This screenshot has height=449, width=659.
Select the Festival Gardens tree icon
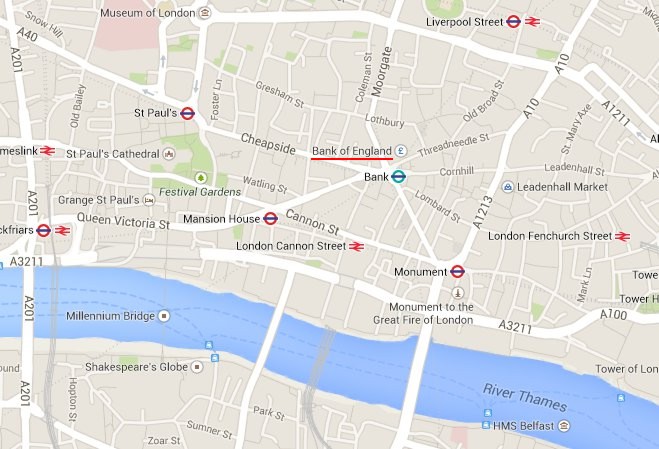[x=201, y=178]
